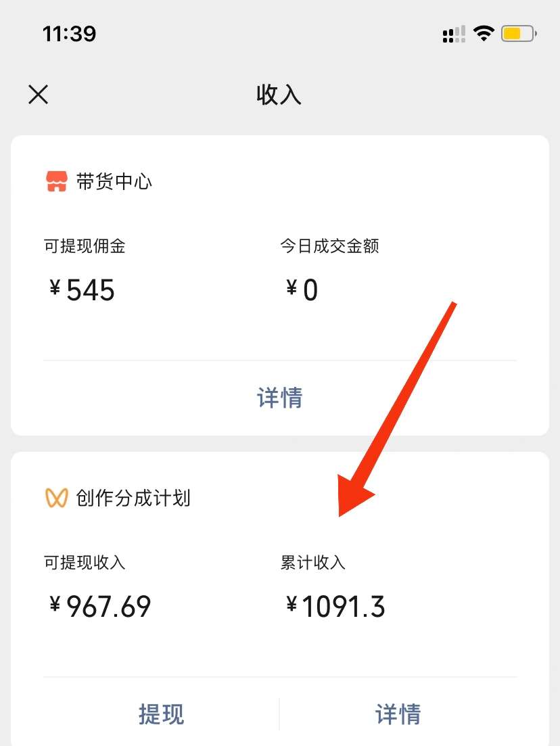Tap the ¥967.69 withdrawable income amount
Viewport: 560px width, 746px height.
click(x=100, y=606)
